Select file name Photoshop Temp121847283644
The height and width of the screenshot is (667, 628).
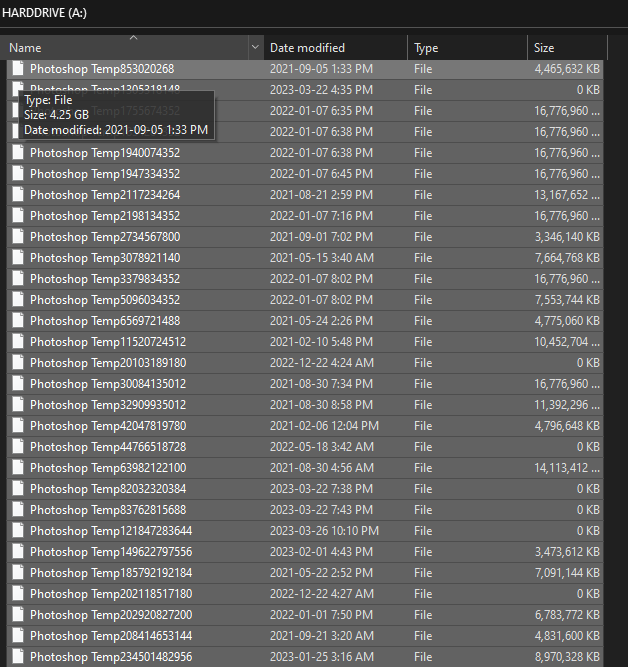(111, 530)
